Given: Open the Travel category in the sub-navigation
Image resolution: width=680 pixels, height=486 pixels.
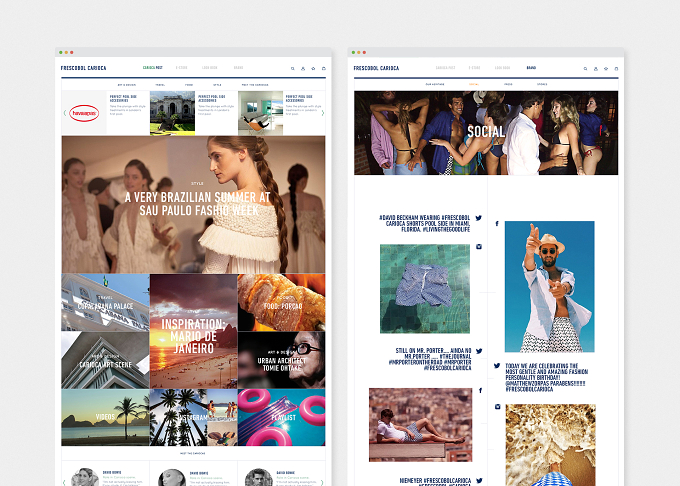Looking at the screenshot, I should coord(160,85).
